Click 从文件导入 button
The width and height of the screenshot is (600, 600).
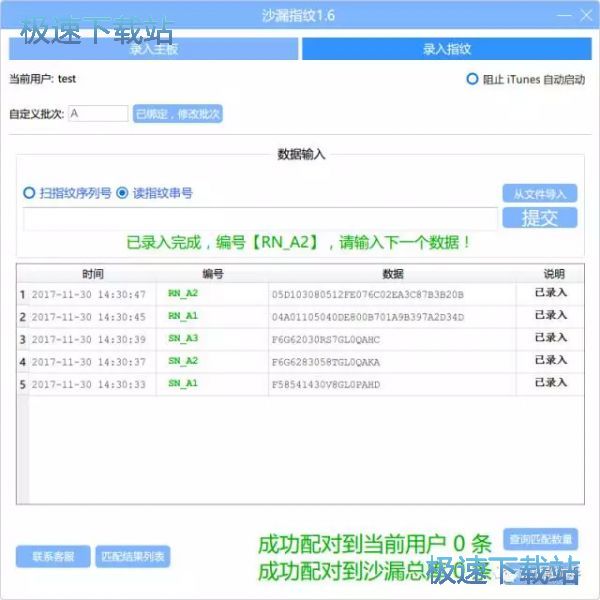540,193
